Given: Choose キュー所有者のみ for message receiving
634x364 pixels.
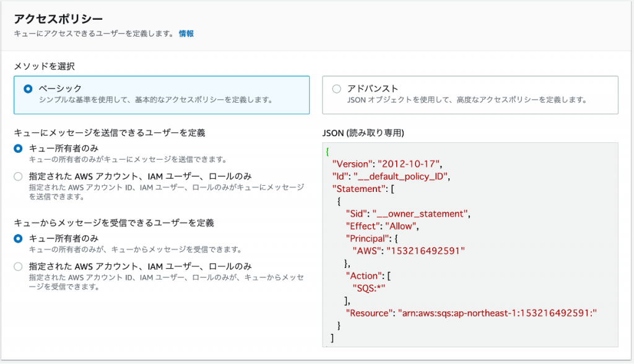Looking at the screenshot, I should [18, 238].
